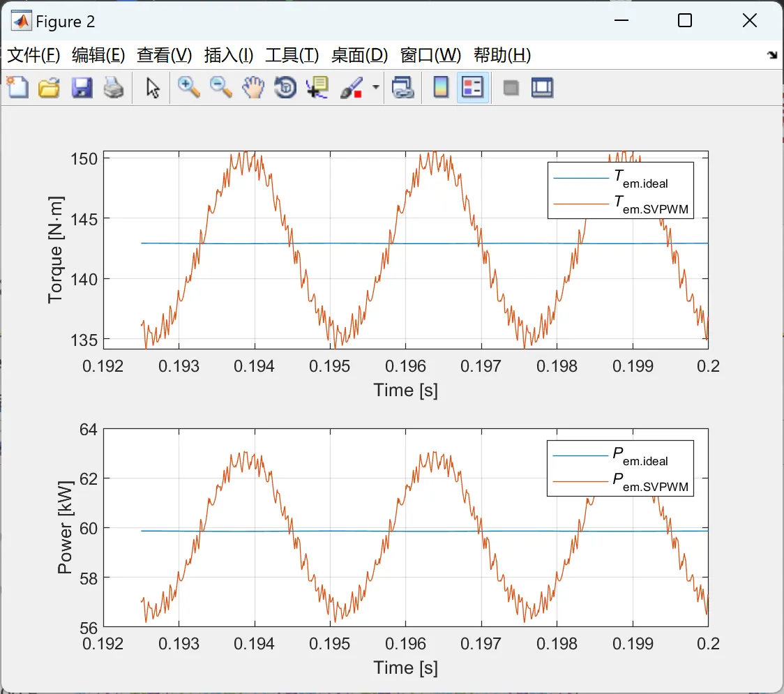784x694 pixels.
Task: Click the 145 tick on torque axis
Action: click(x=84, y=219)
